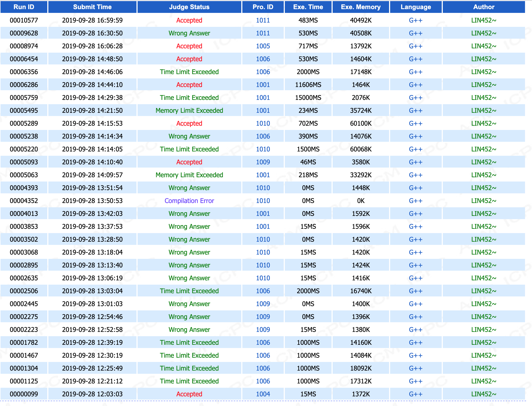Viewport: 532px width, 406px height.
Task: Open Compilation Error status details
Action: (x=189, y=201)
